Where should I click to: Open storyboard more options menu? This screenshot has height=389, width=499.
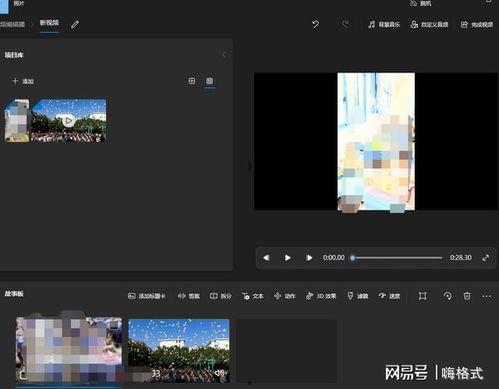click(486, 296)
